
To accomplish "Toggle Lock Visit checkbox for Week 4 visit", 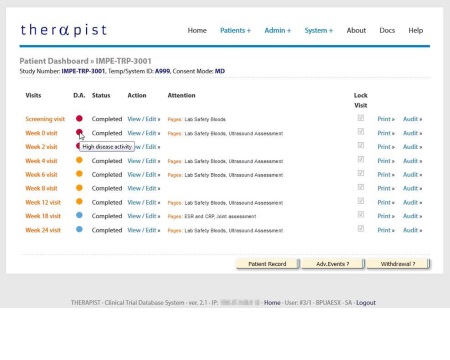I will (x=361, y=159).
